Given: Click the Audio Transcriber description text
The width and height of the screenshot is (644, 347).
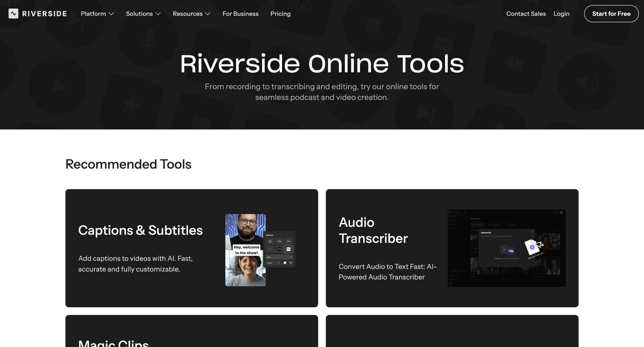Looking at the screenshot, I should [388, 272].
